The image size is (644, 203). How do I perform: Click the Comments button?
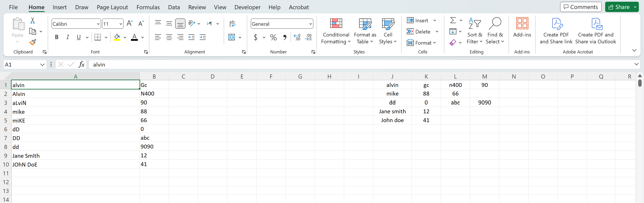click(x=580, y=7)
